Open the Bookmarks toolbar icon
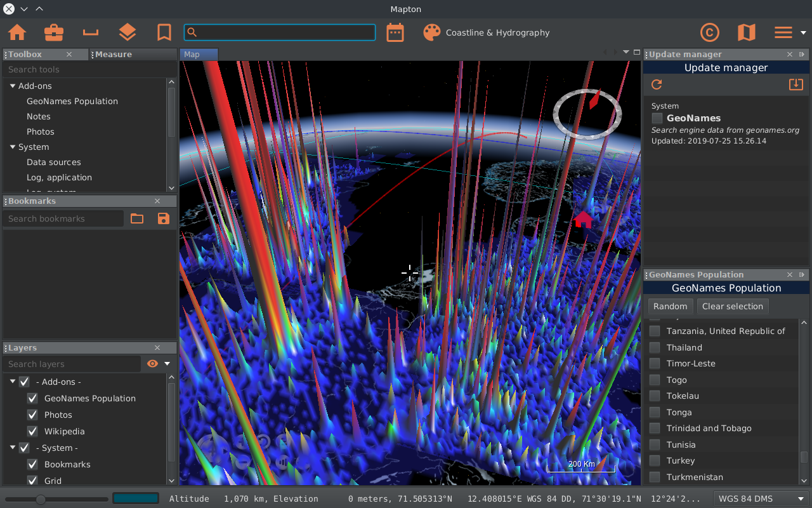Image resolution: width=812 pixels, height=508 pixels. (x=164, y=32)
